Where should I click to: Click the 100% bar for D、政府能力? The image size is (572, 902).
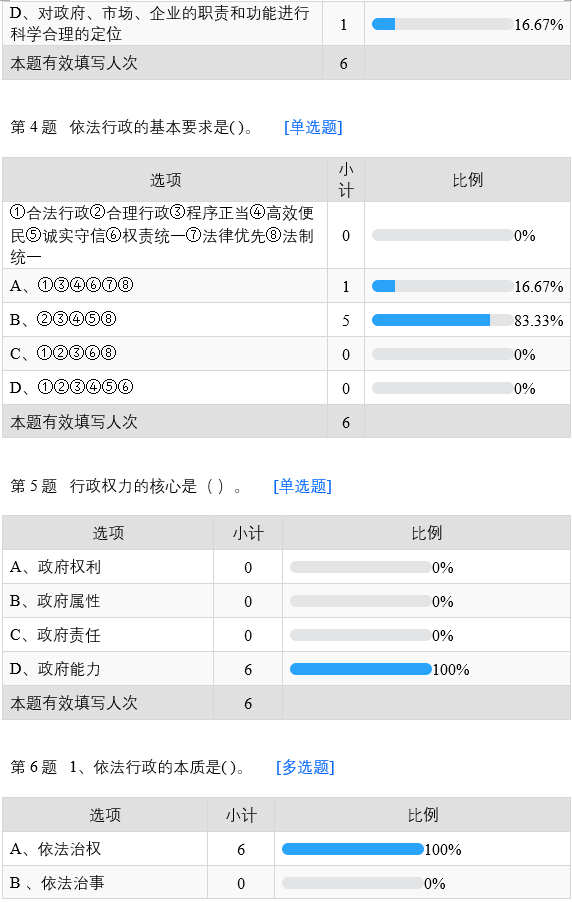click(360, 668)
